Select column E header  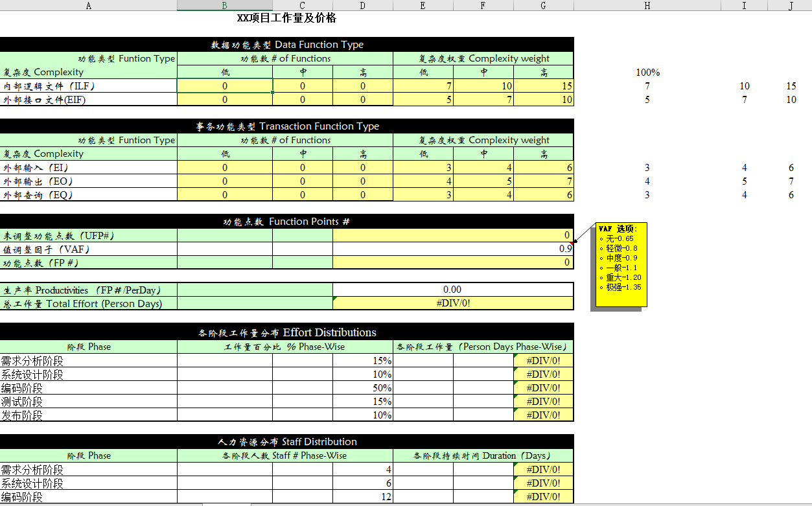(423, 6)
